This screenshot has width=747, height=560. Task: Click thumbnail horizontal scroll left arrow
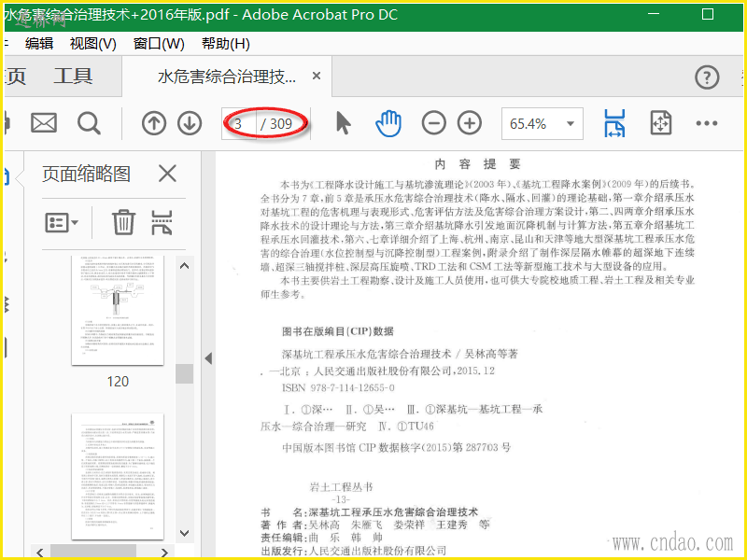[x=40, y=553]
